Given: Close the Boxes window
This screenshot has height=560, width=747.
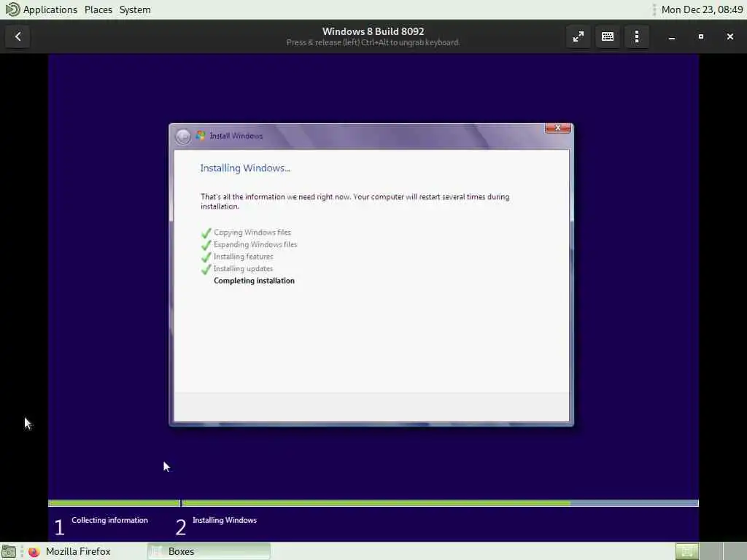Looking at the screenshot, I should pos(729,36).
